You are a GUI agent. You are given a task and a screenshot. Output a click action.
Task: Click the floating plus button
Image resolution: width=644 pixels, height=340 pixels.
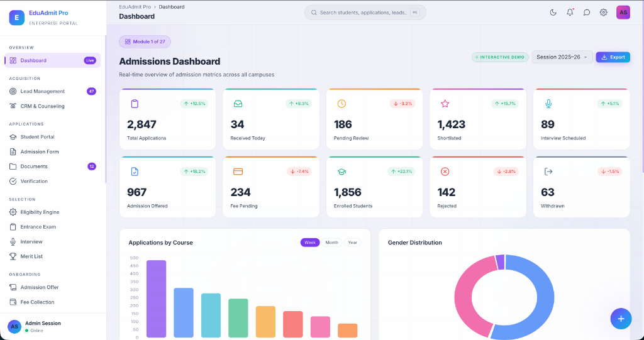pos(621,319)
